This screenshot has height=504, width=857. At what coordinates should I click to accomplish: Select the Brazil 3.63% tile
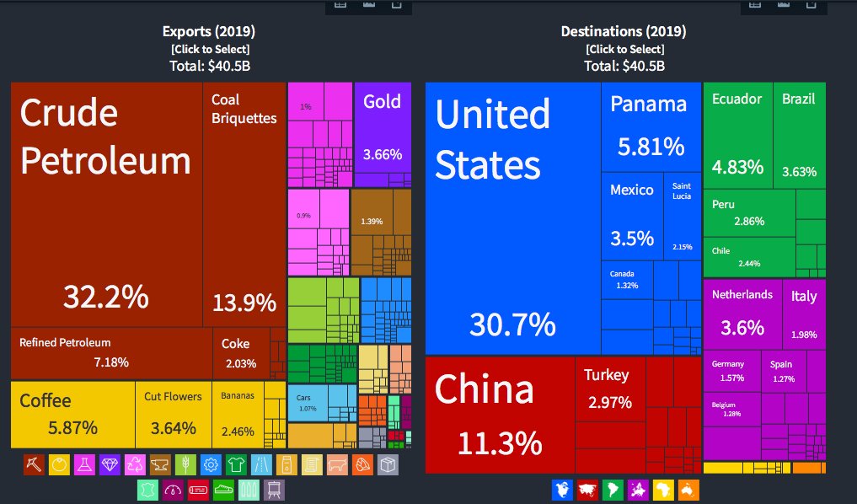(800, 136)
